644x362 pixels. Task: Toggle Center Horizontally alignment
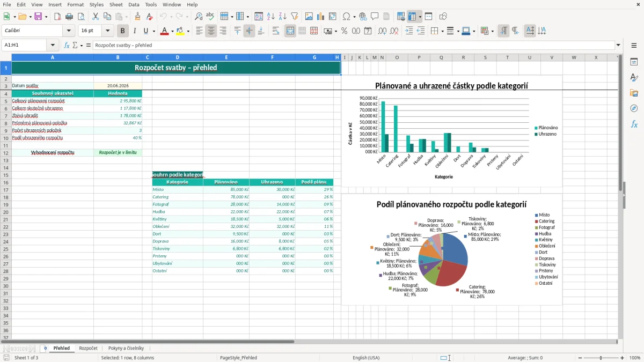tap(211, 31)
